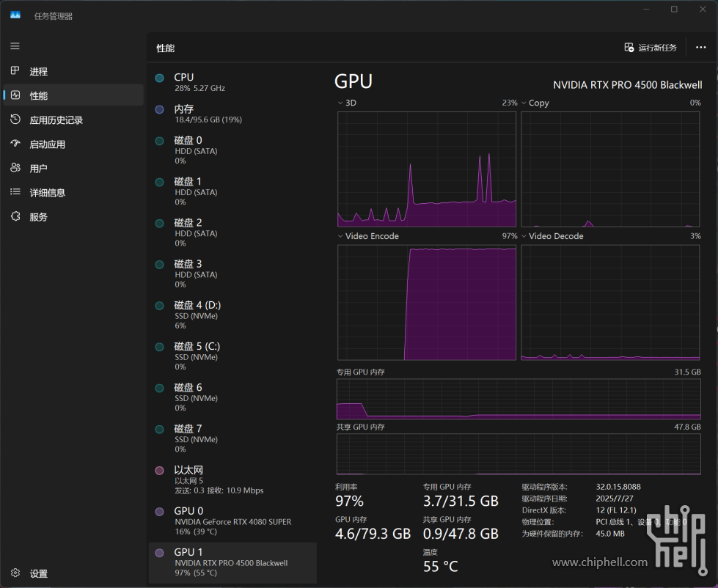Click the 3D usage graph
Viewport: 718px width, 588px height.
[x=427, y=169]
